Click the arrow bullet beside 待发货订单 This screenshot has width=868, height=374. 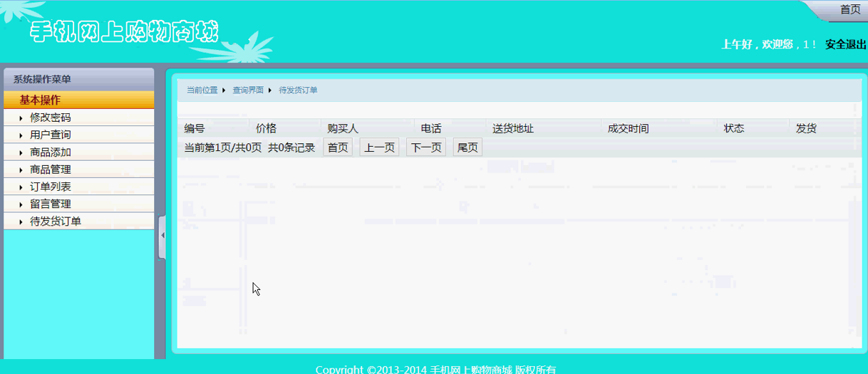click(x=21, y=222)
